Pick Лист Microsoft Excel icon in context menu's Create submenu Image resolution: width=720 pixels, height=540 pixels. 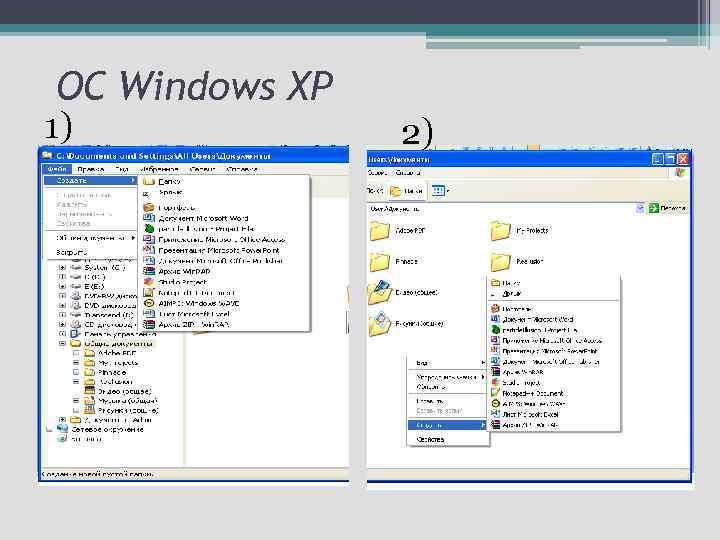pos(495,414)
